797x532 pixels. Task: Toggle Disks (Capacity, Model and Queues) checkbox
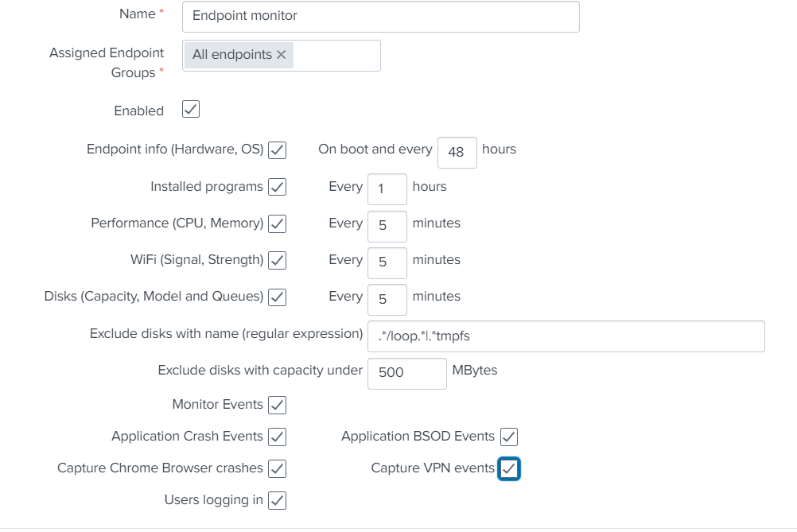tap(277, 297)
